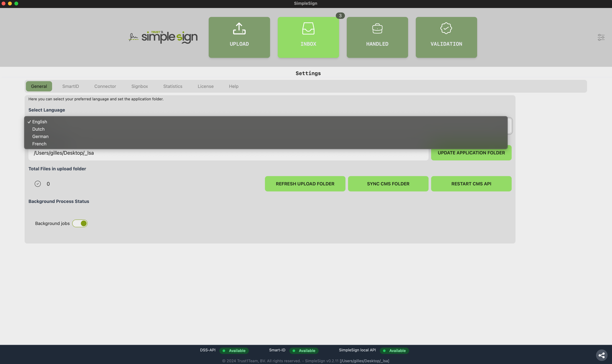This screenshot has width=612, height=364.
Task: Open the Validation badge checkmark icon
Action: click(446, 28)
